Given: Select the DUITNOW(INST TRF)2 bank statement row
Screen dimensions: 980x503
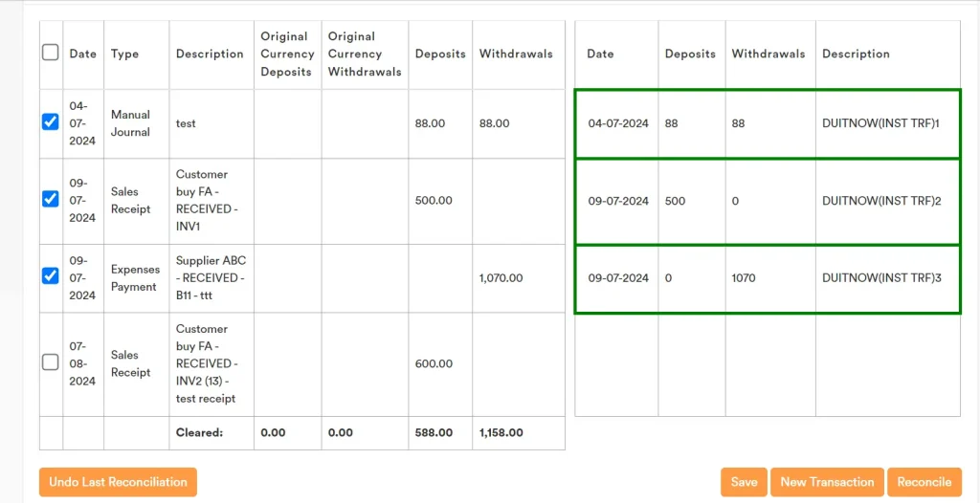Looking at the screenshot, I should (767, 201).
